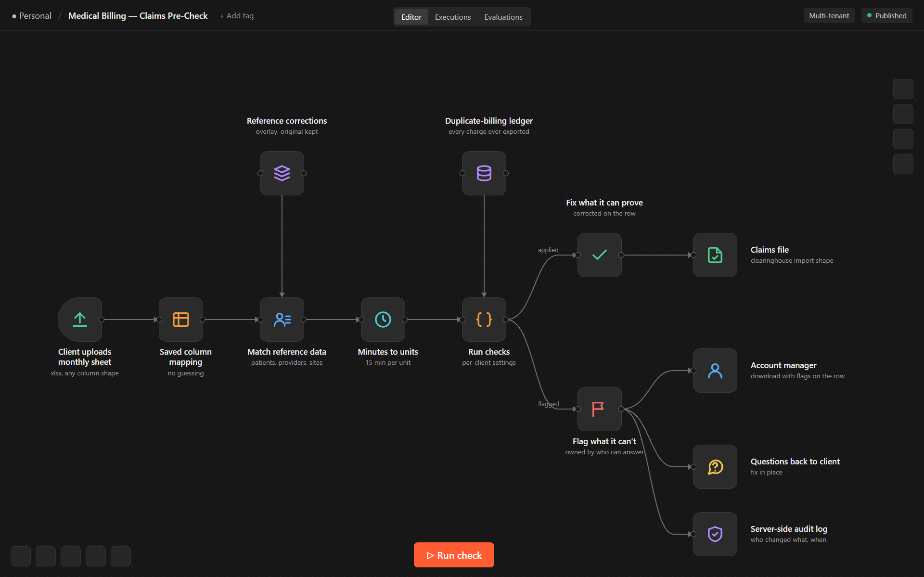Open the Claims file document node

[x=715, y=255]
